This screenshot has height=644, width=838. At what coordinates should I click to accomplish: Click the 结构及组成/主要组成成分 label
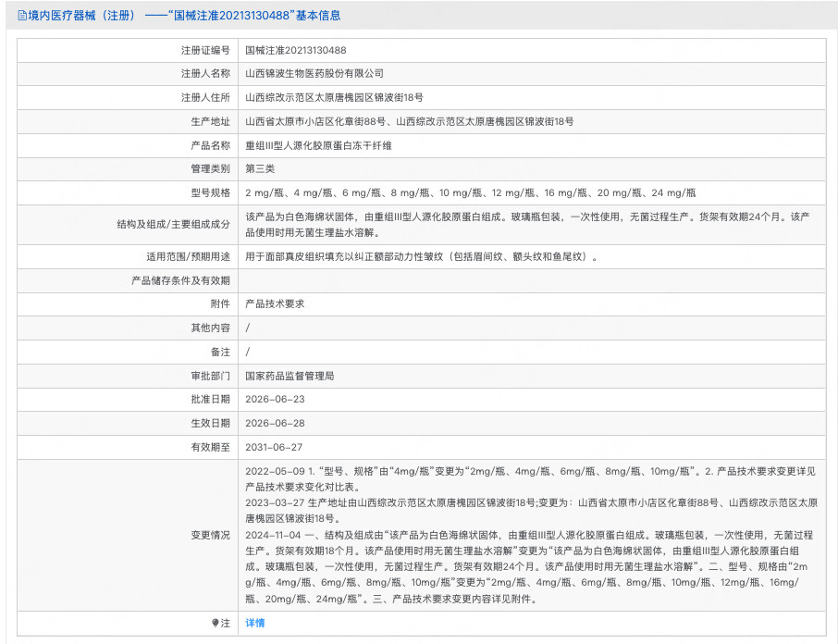(x=173, y=225)
